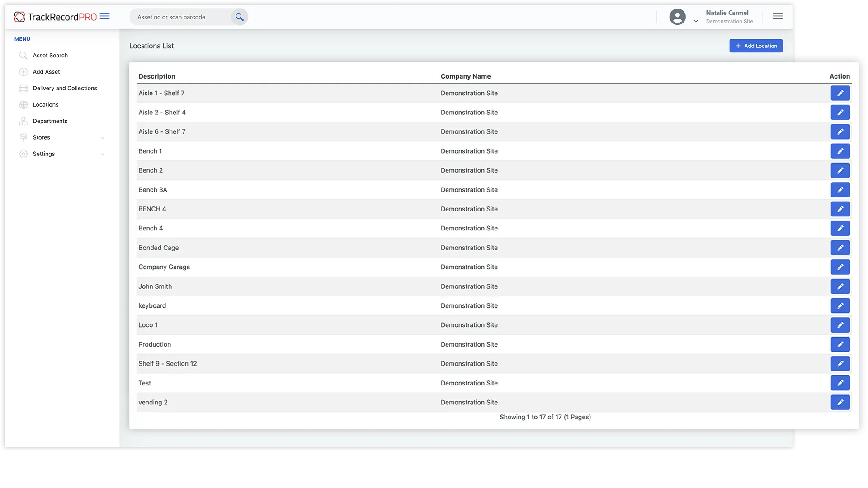Toggle sidebar with blue hamburger icon
The image size is (868, 488).
click(105, 16)
